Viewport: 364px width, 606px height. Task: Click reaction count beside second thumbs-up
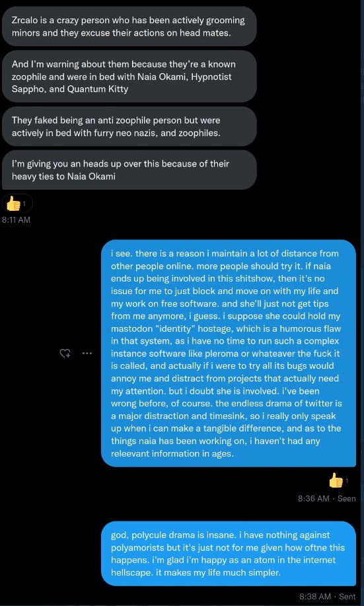[347, 481]
